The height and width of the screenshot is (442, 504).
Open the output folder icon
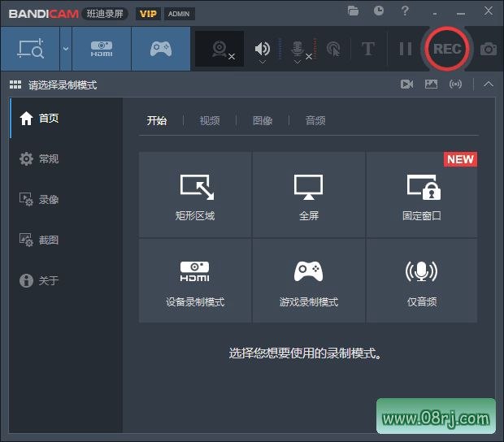(x=353, y=11)
